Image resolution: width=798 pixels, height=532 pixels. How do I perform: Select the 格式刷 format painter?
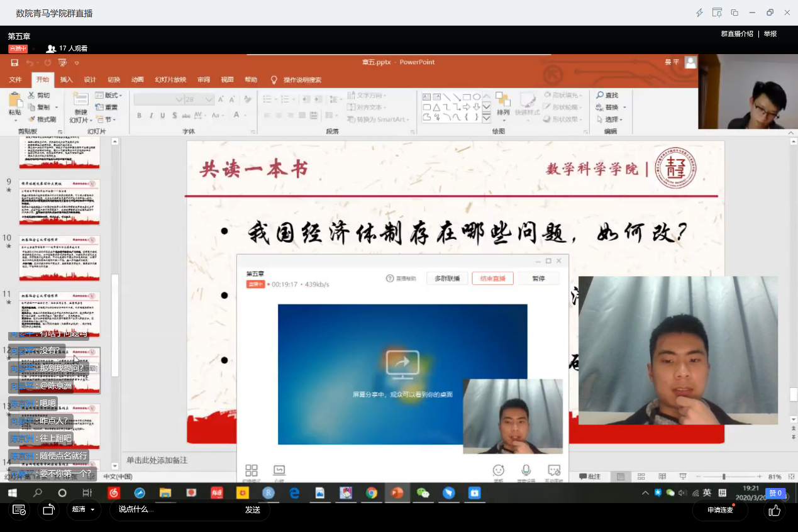[x=42, y=119]
